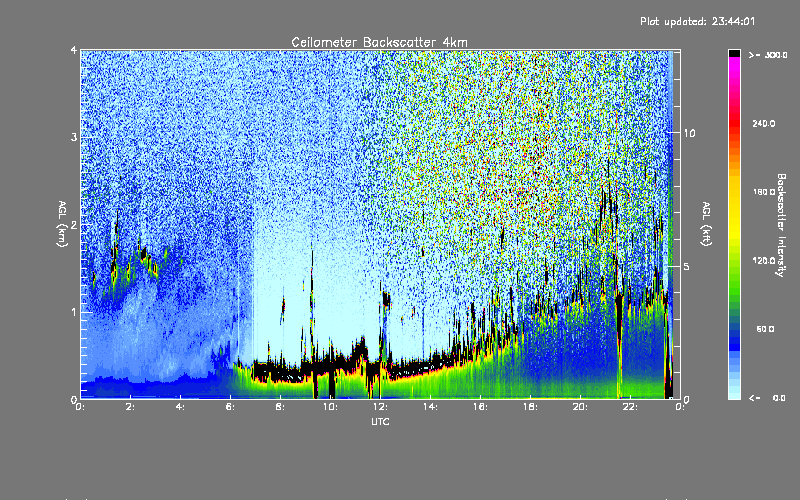This screenshot has height=500, width=800.
Task: Click the '6:' tick on the UTC axis
Action: [x=230, y=407]
